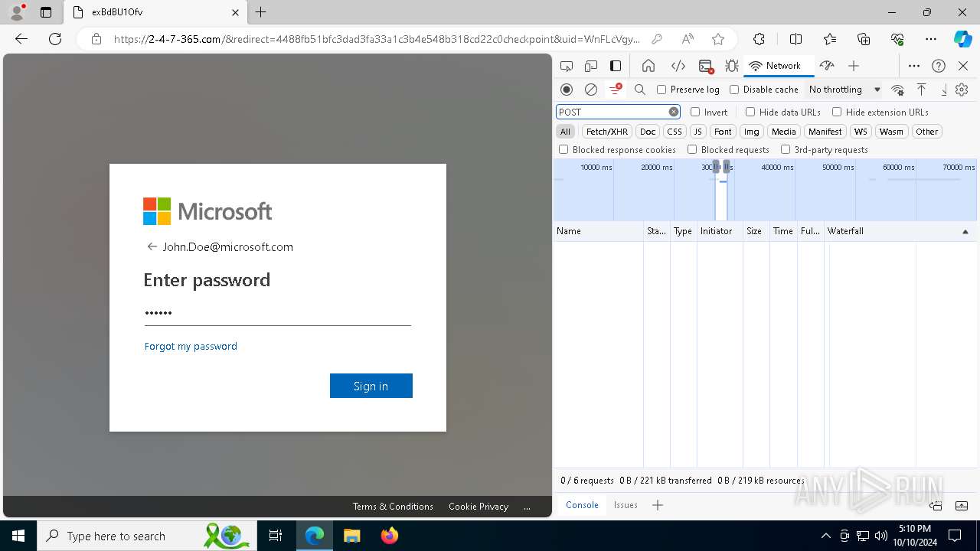Filter requests by CSS type
980x551 pixels.
click(x=675, y=132)
